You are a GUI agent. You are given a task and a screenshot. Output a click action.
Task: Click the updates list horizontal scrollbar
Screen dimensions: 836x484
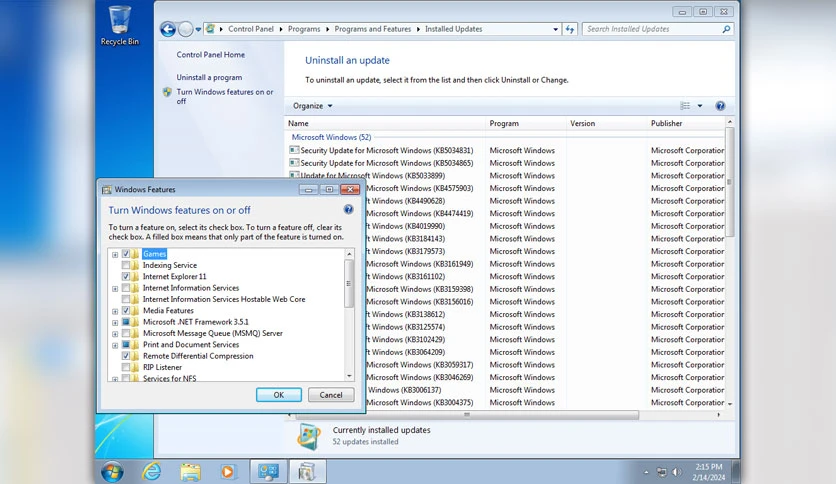point(467,415)
